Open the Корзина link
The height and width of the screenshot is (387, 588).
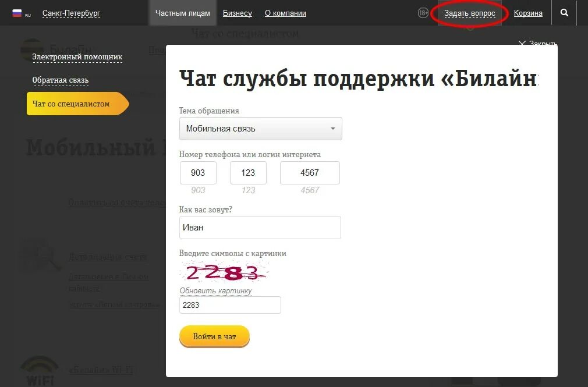click(x=528, y=13)
